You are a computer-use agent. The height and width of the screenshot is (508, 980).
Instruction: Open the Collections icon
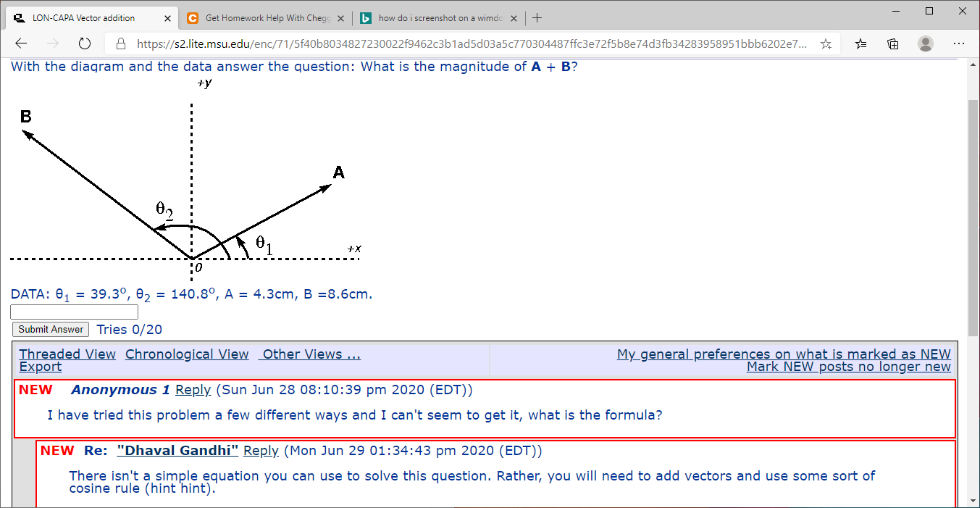(893, 43)
